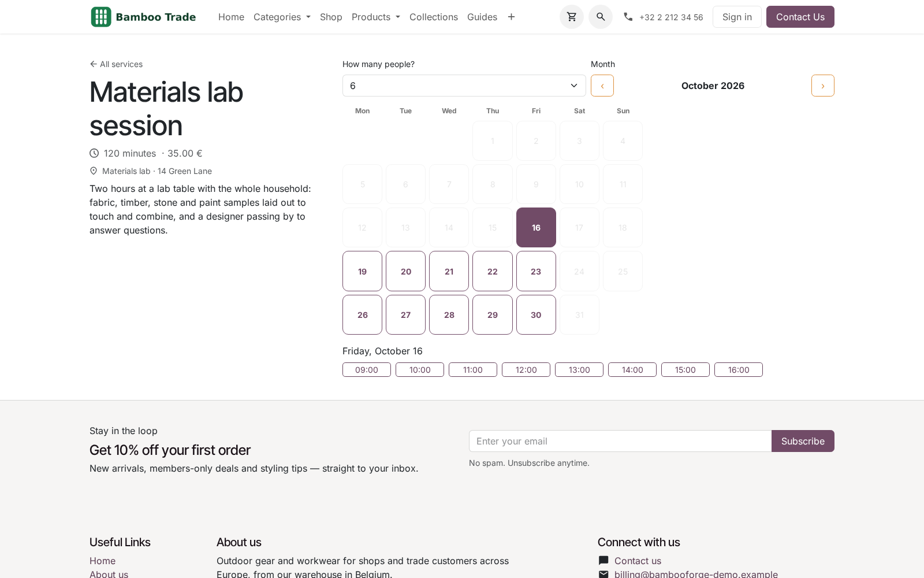Open the Collections menu item

pos(434,17)
